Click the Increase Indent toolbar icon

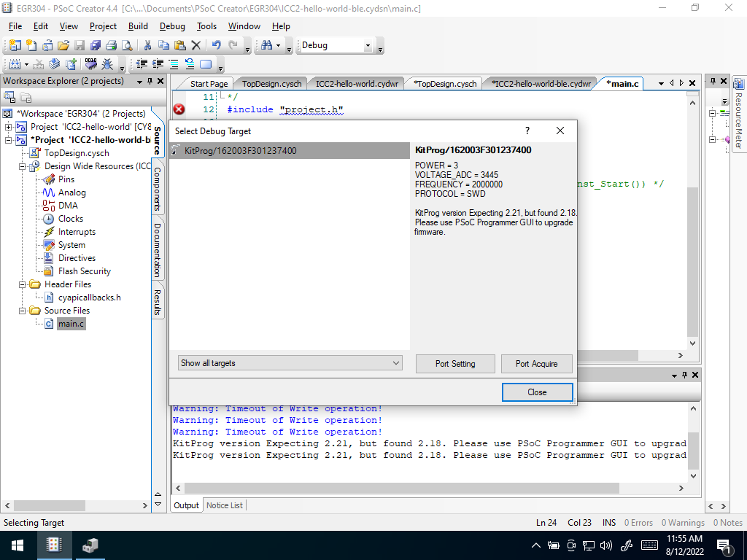click(158, 64)
